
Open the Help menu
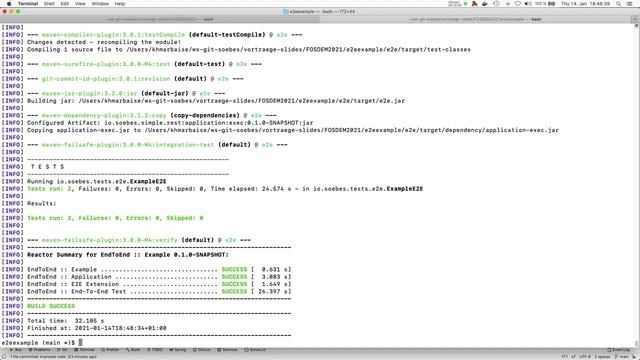pyautogui.click(x=120, y=4)
